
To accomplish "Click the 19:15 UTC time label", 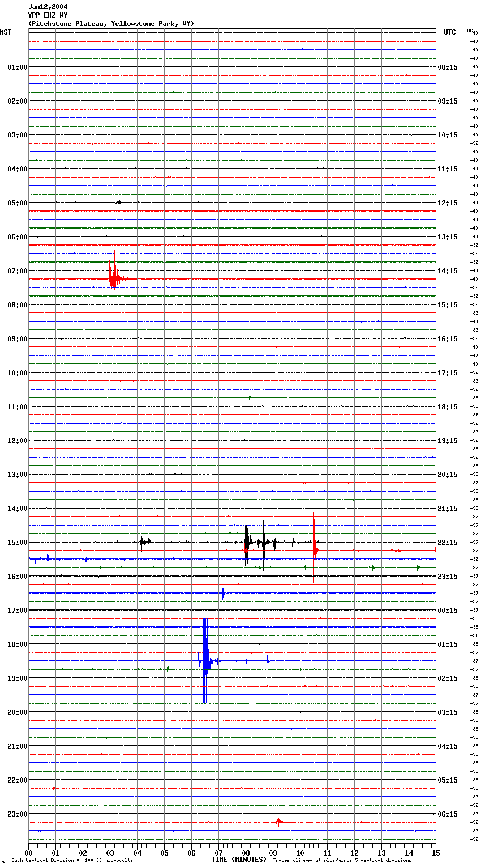I will [x=448, y=441].
